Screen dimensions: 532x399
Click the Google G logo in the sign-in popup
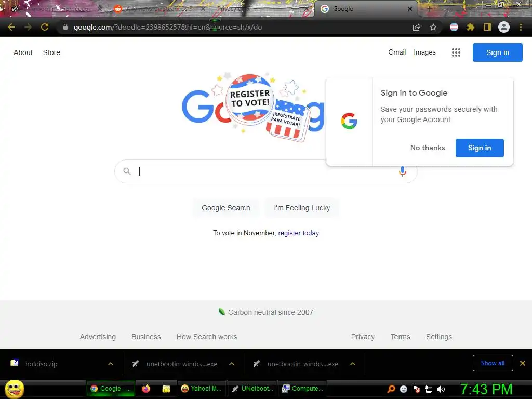(x=349, y=121)
